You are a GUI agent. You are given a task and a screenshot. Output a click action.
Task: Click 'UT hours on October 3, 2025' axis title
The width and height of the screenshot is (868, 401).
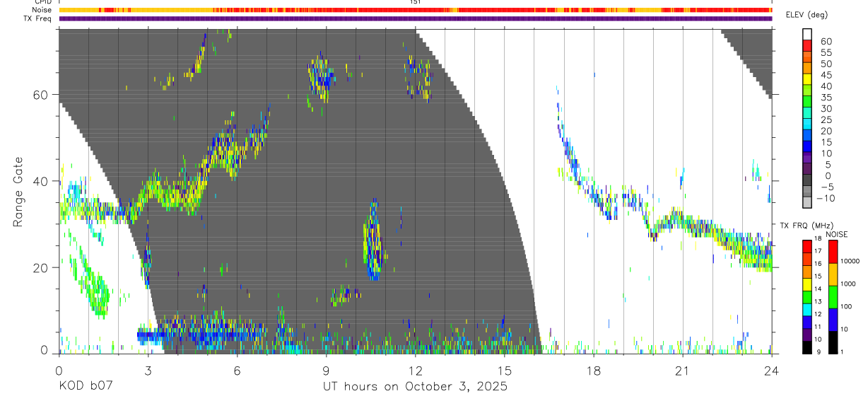(415, 388)
